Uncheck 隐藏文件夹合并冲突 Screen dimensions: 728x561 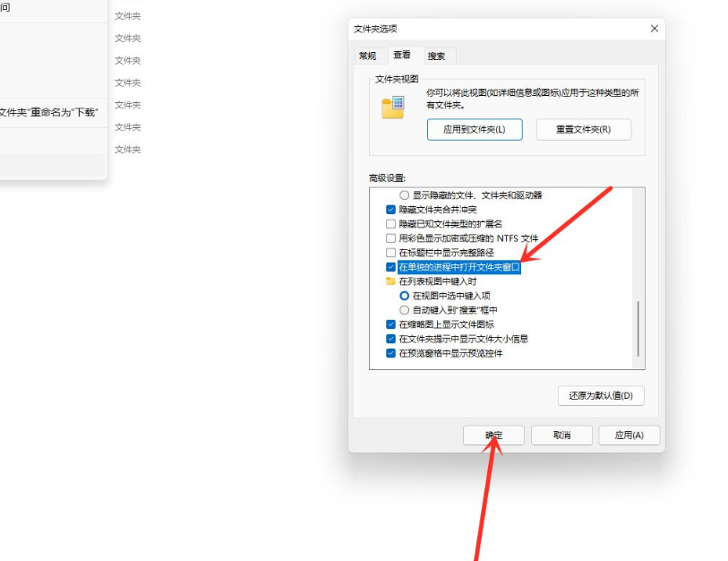pos(390,208)
